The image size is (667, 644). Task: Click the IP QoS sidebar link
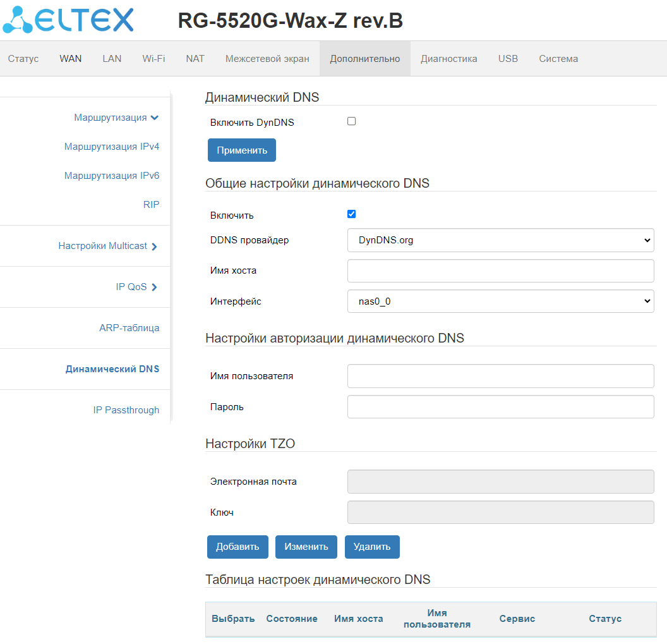click(x=131, y=287)
